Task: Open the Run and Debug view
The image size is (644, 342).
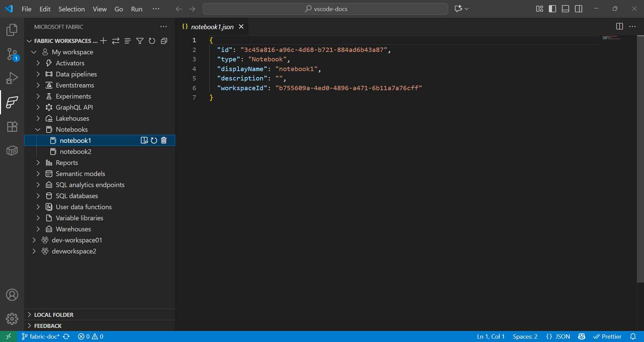Action: coord(12,78)
